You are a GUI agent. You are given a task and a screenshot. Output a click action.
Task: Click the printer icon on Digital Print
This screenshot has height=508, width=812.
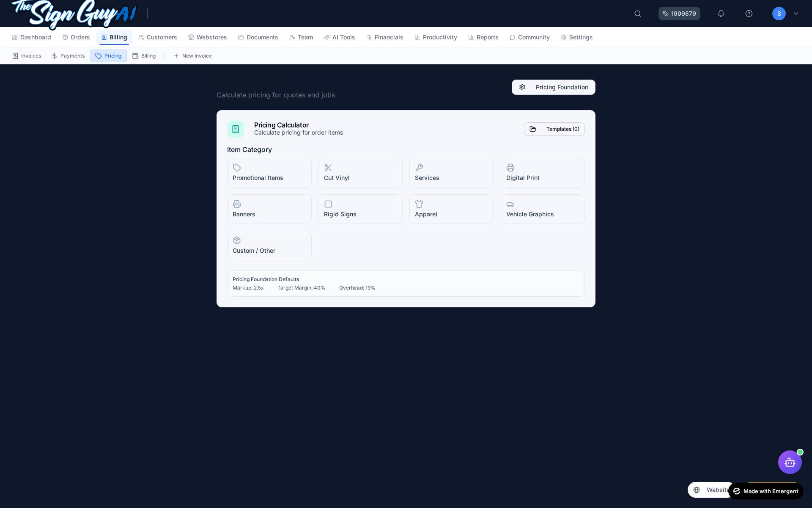click(510, 168)
